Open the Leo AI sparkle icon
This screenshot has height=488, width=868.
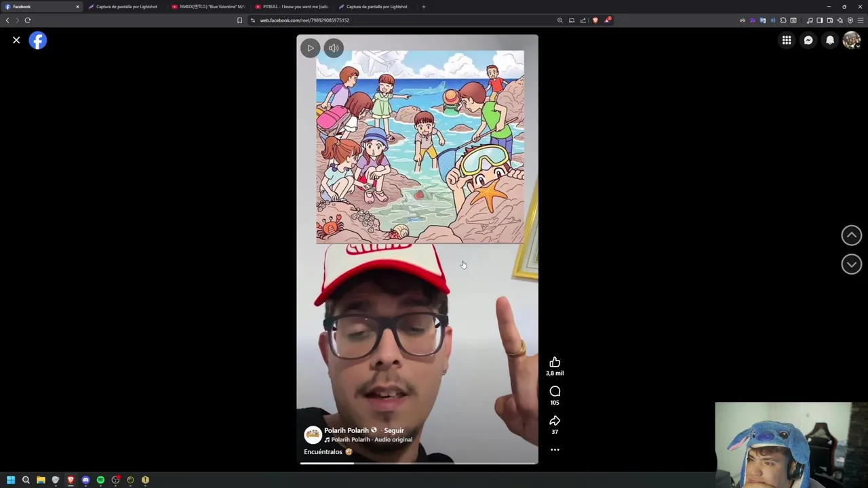840,20
